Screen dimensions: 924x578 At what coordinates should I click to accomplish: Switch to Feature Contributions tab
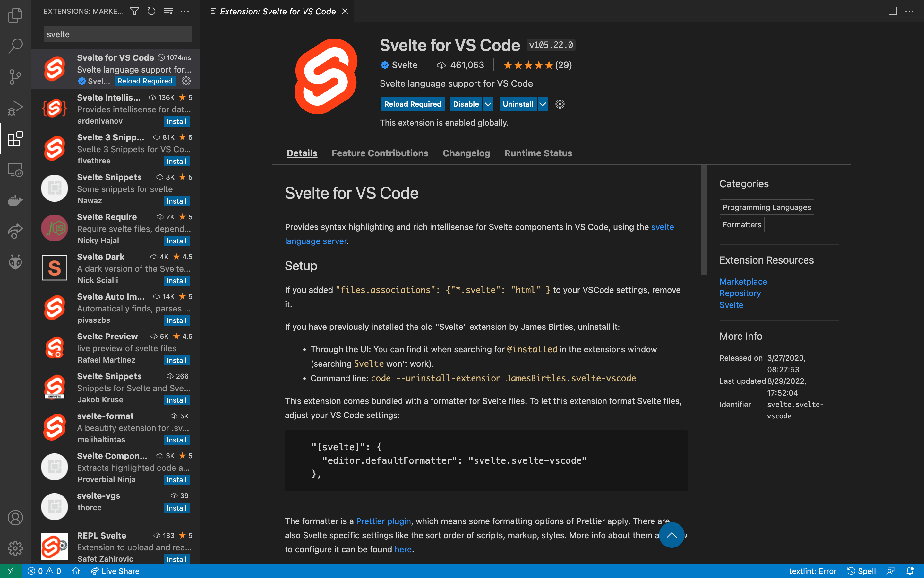tap(380, 153)
